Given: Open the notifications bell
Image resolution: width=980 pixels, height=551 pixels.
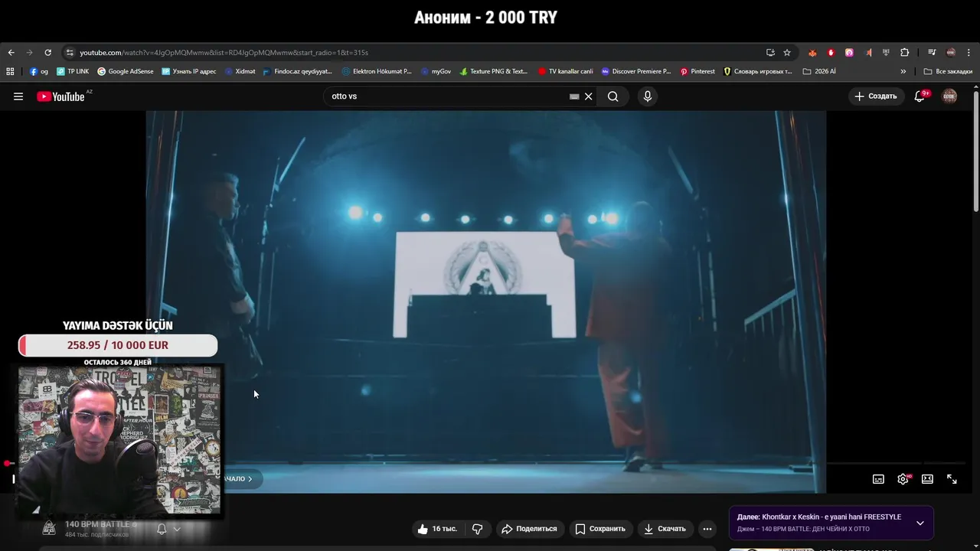Looking at the screenshot, I should pos(920,96).
